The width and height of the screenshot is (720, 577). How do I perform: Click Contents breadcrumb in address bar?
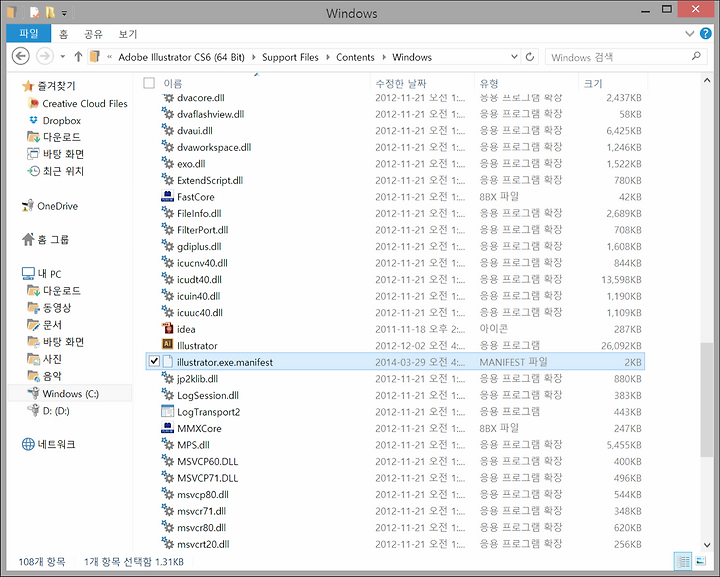tap(355, 57)
